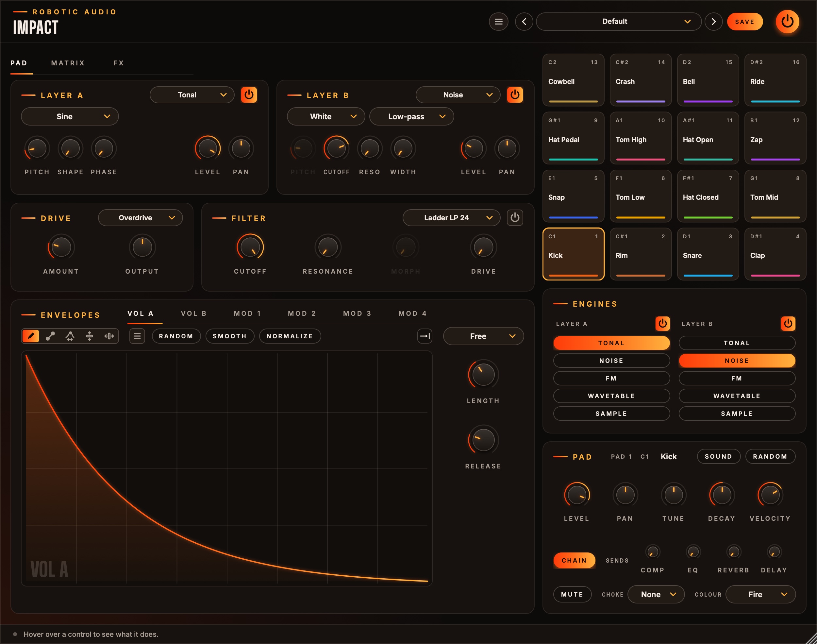Click the SAVE button
817x644 pixels.
click(745, 22)
